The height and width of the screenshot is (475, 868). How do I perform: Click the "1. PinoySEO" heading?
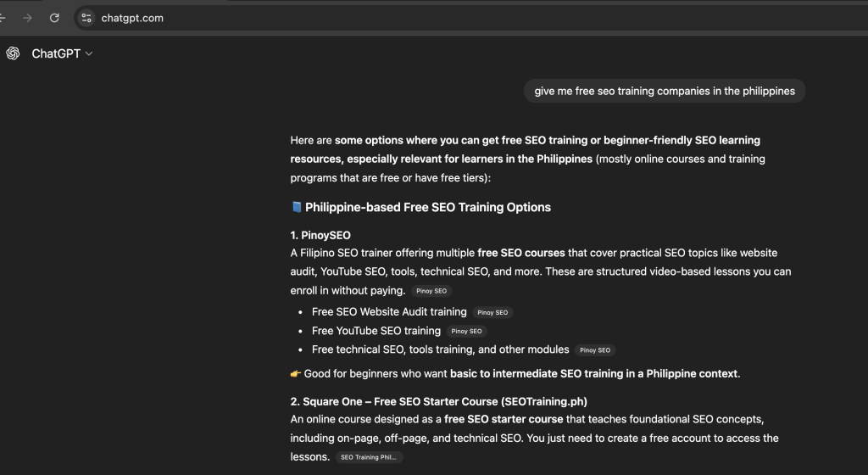pos(320,235)
